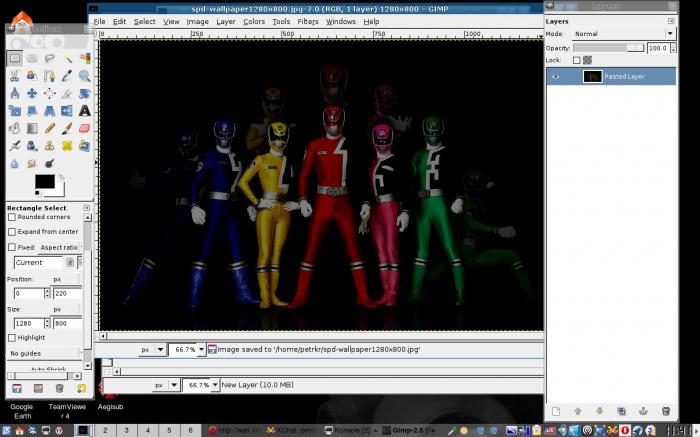Viewport: 700px width, 437px height.
Task: Open the Layers panel menu button
Action: click(x=671, y=21)
